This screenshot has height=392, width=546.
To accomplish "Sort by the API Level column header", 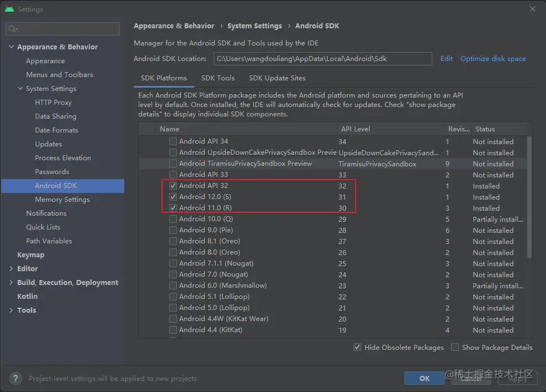I will (x=391, y=129).
